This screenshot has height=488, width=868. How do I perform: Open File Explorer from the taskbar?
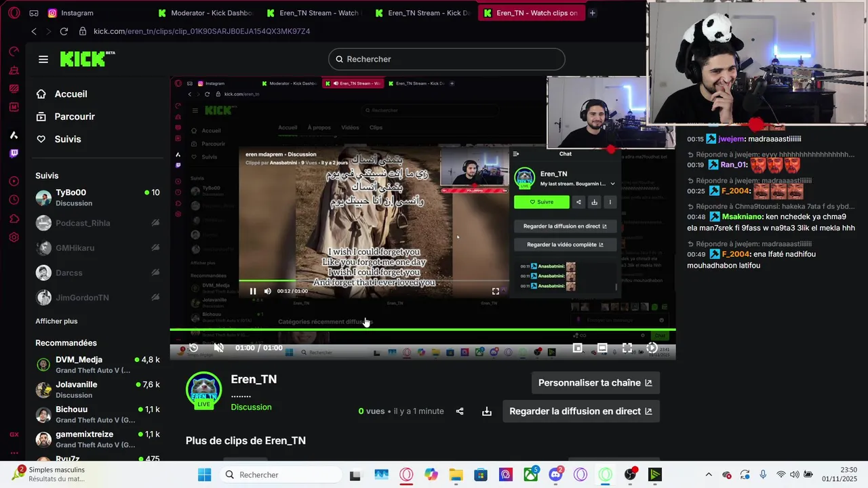click(456, 474)
